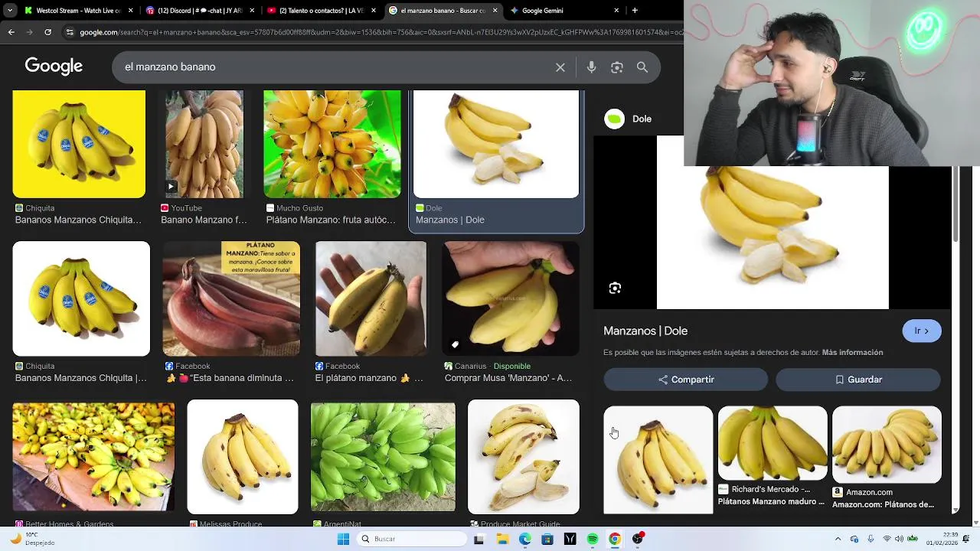Close the Google Gemini tab
Image resolution: width=980 pixels, height=551 pixels.
[616, 11]
